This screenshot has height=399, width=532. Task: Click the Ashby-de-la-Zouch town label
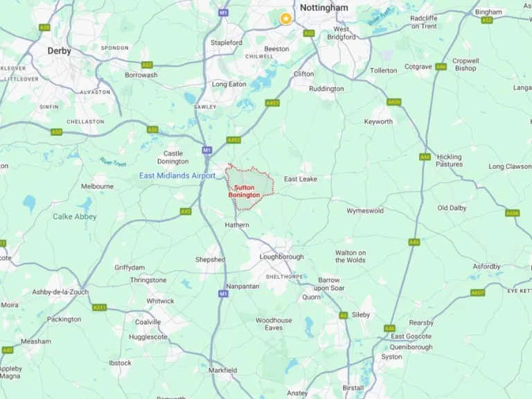click(x=60, y=292)
